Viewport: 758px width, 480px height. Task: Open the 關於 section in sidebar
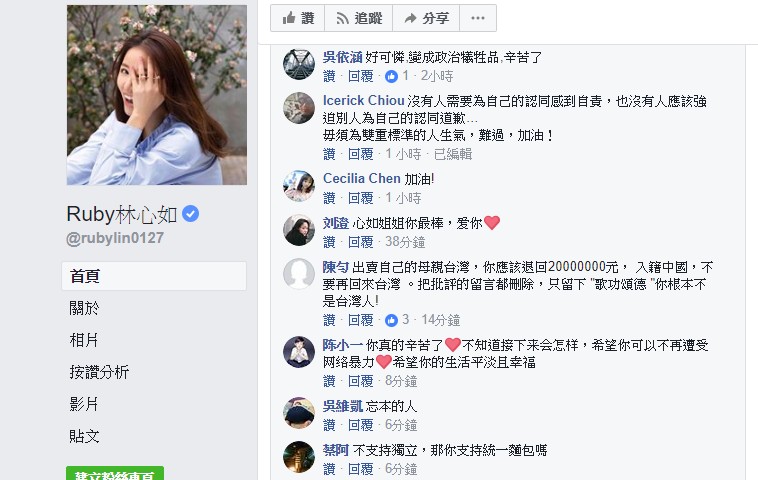84,308
